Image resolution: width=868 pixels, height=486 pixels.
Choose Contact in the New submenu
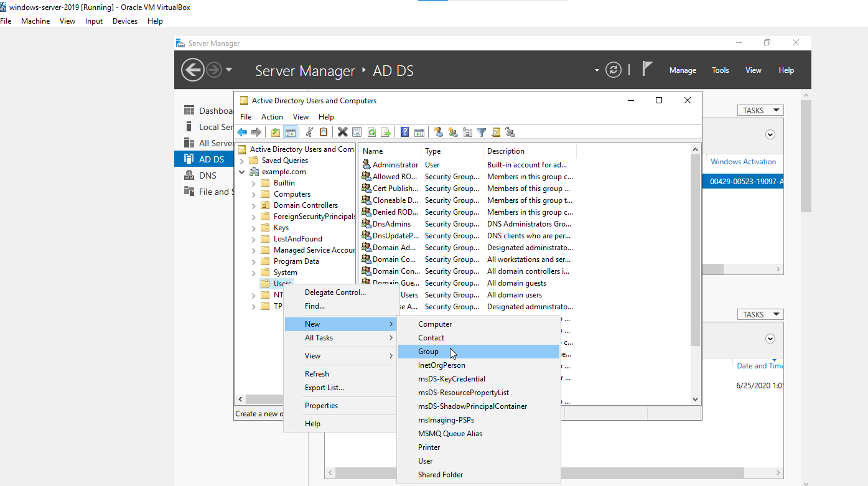478,338
